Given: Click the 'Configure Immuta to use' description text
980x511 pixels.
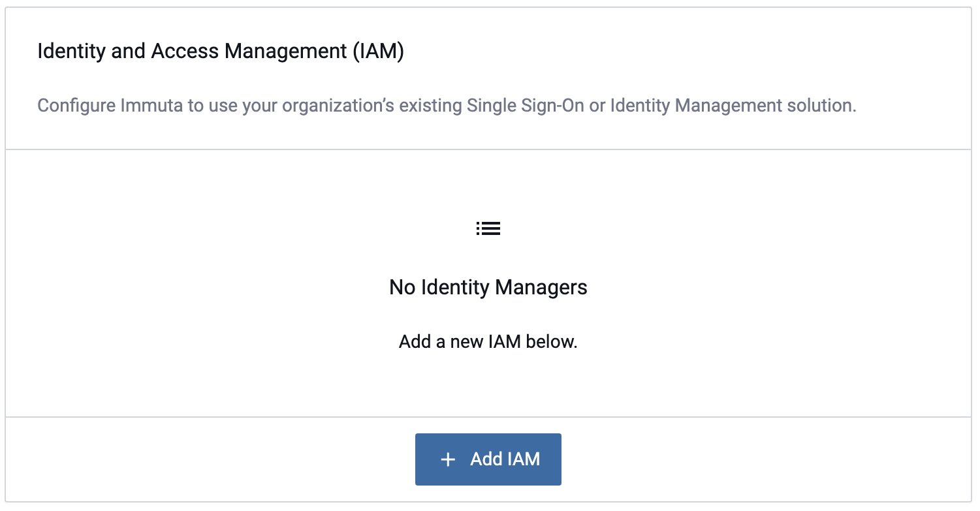Looking at the screenshot, I should click(x=447, y=106).
